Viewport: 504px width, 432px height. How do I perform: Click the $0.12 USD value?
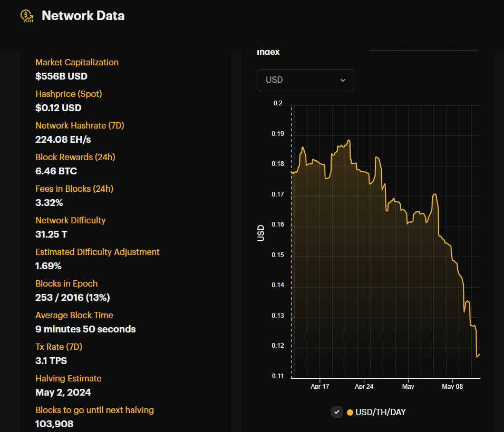(x=59, y=107)
